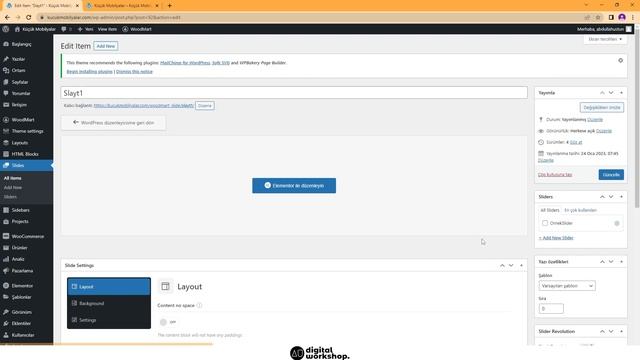Click Add New button beside Edit Item
This screenshot has height=360, width=640.
click(x=106, y=46)
